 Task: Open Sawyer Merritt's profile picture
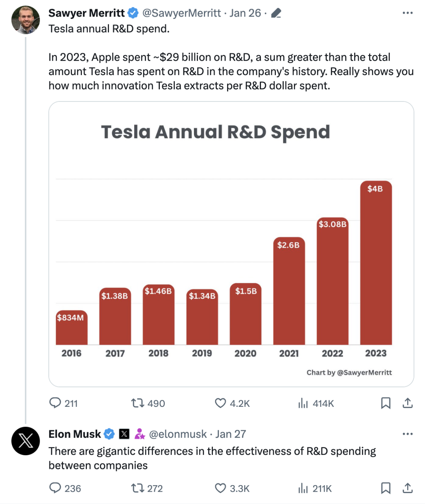coord(26,20)
